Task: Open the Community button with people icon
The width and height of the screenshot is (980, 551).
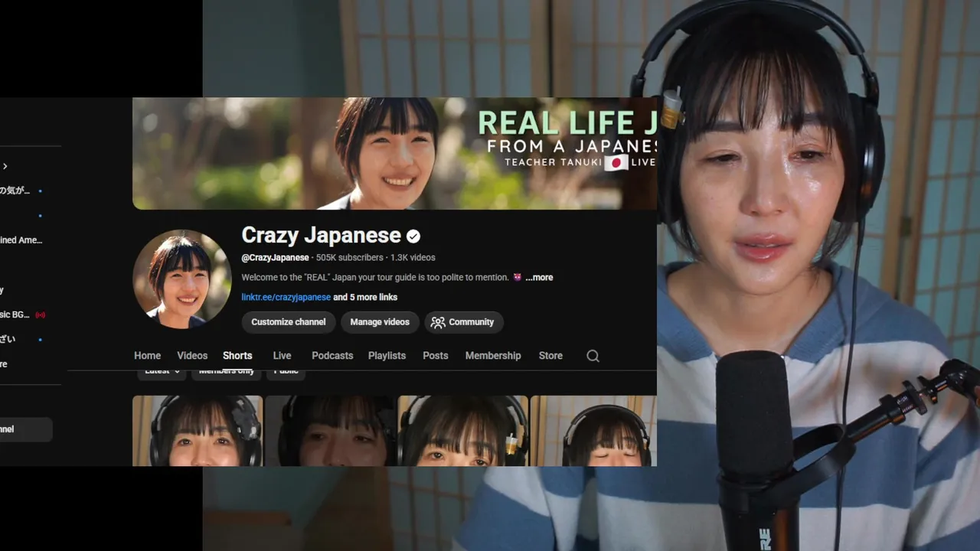Action: pyautogui.click(x=463, y=322)
